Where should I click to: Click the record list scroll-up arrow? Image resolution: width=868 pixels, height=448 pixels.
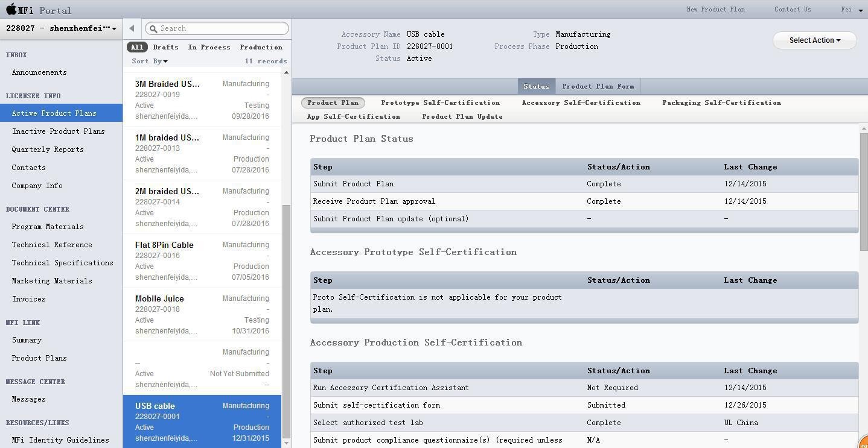286,73
